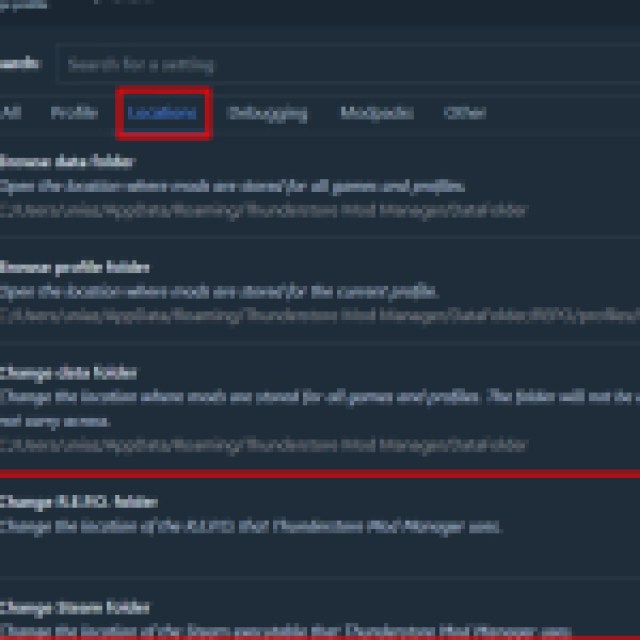This screenshot has width=640, height=640.
Task: Open the data folder path under Browse data folder
Action: tap(264, 211)
